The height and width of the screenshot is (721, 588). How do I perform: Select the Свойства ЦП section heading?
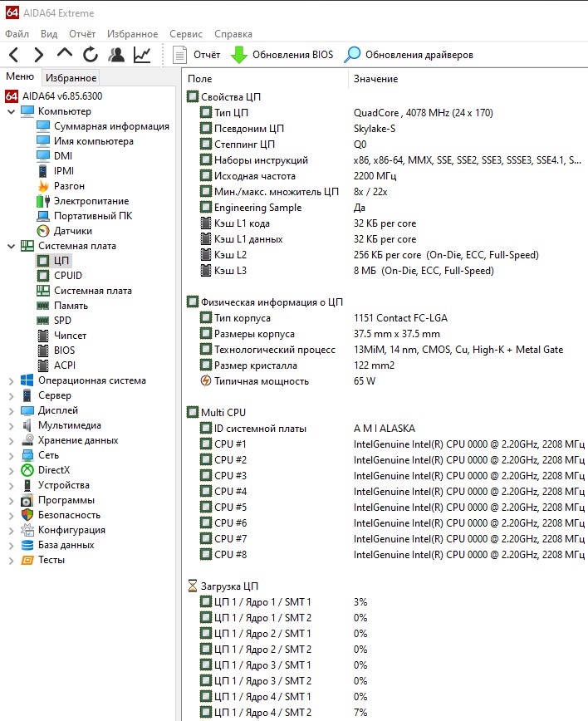click(224, 97)
